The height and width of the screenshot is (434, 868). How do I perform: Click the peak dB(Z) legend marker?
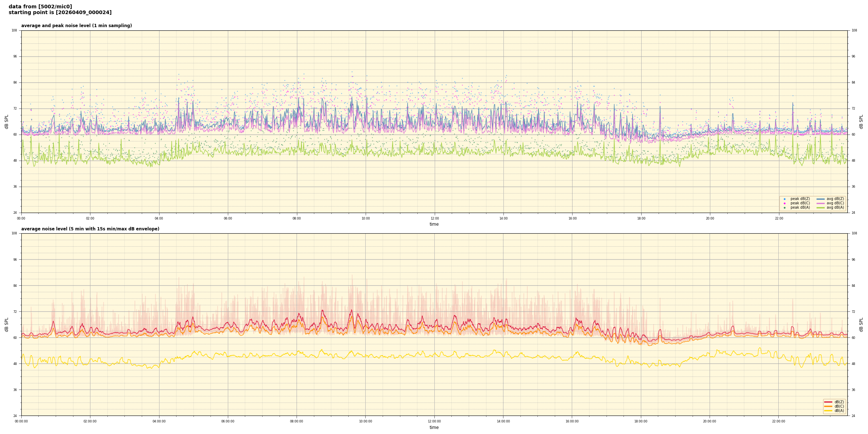click(784, 199)
